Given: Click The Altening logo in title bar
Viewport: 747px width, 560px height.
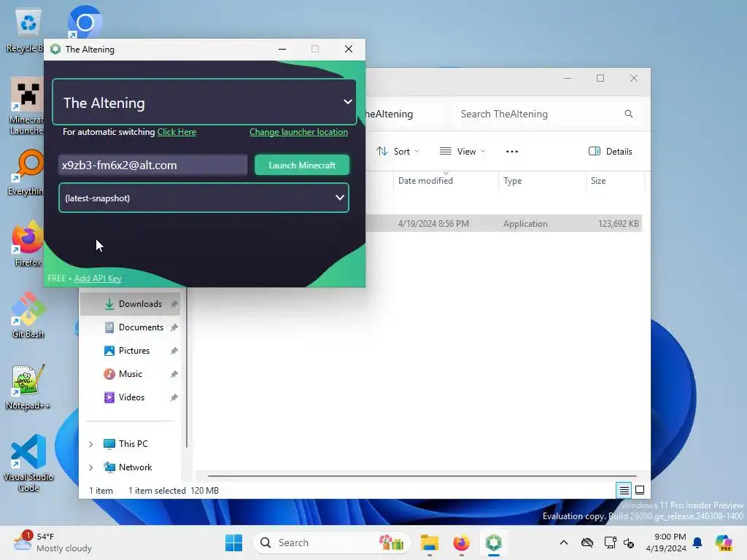Looking at the screenshot, I should [55, 49].
